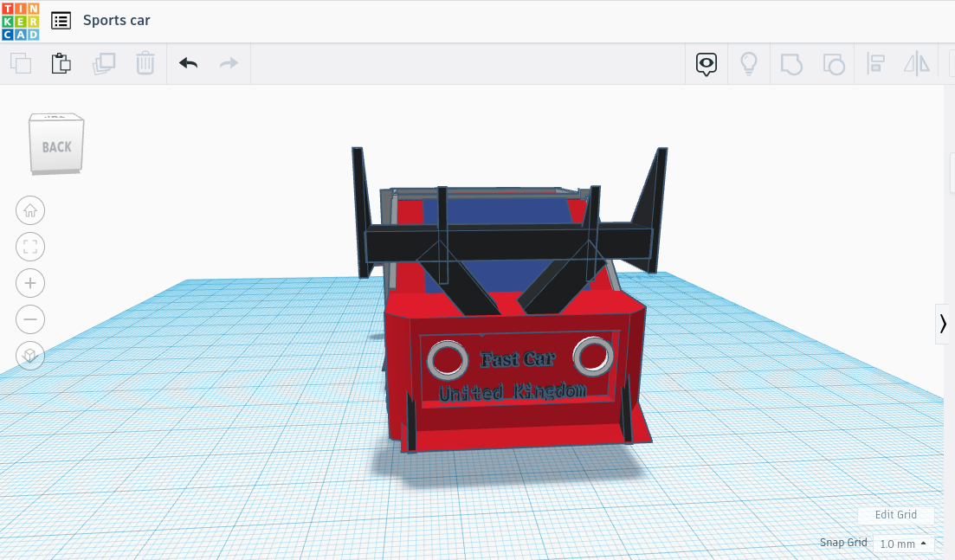Zoom in with plus button
Screen dimensions: 955x560
click(x=29, y=283)
